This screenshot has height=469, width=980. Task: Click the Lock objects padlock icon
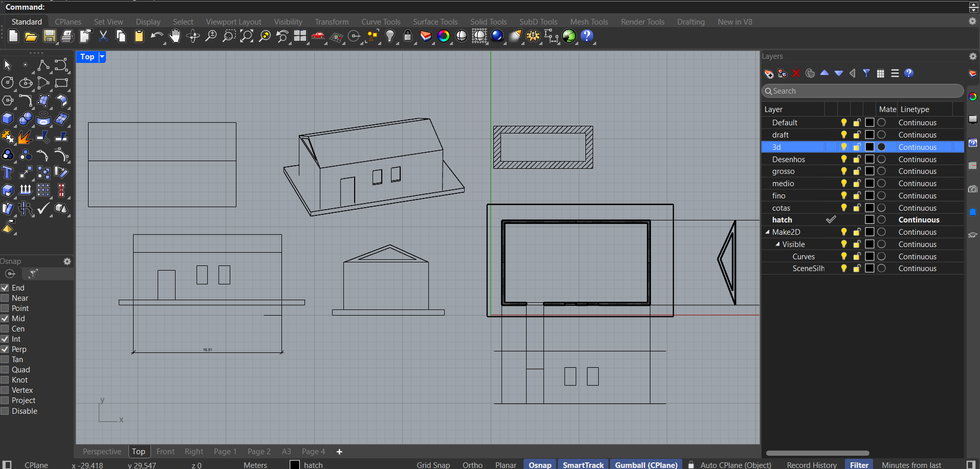coord(407,36)
